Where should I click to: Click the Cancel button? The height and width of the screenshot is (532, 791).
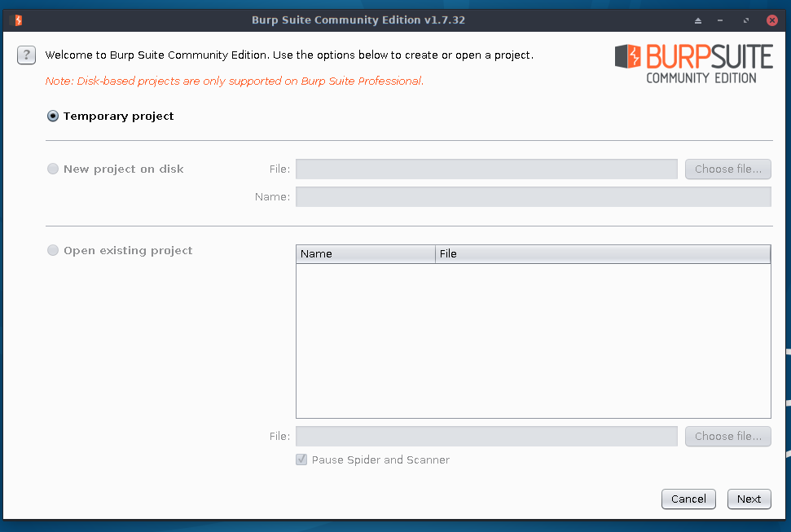point(688,499)
